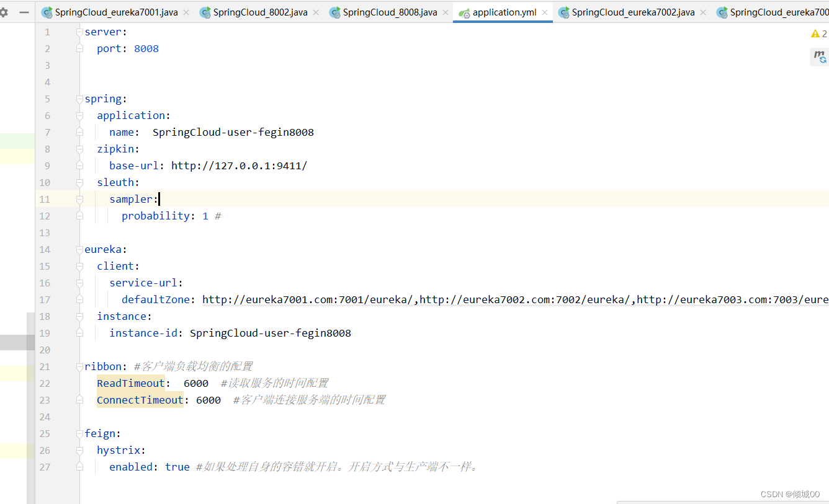Image resolution: width=829 pixels, height=504 pixels.
Task: Collapse the sleuth block fold marker
Action: [x=79, y=182]
